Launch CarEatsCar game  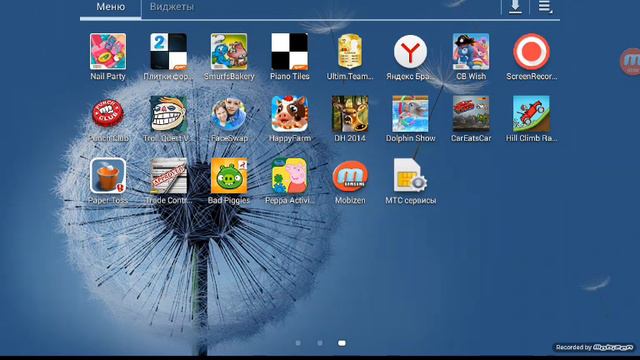pyautogui.click(x=471, y=114)
